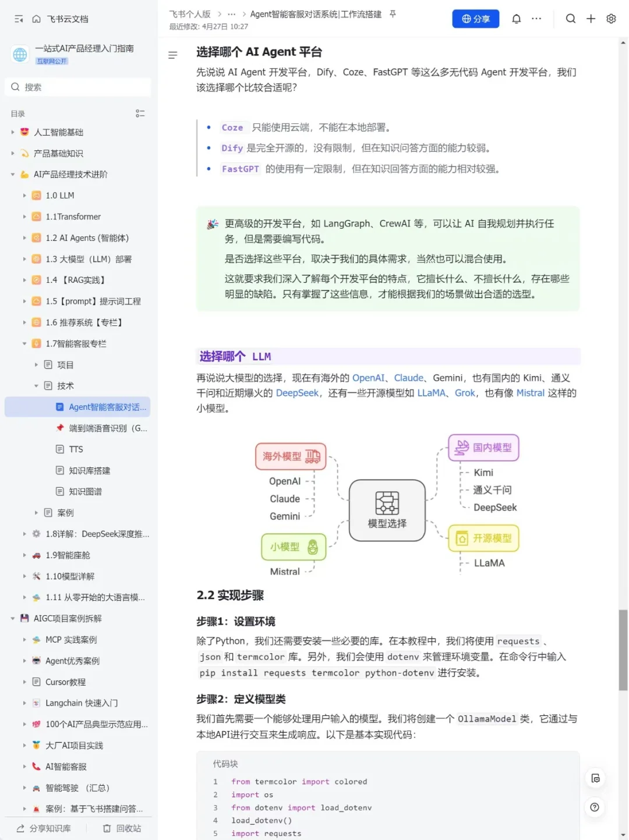Image resolution: width=629 pixels, height=840 pixels.
Task: Click the floating comment panel icon
Action: [595, 778]
